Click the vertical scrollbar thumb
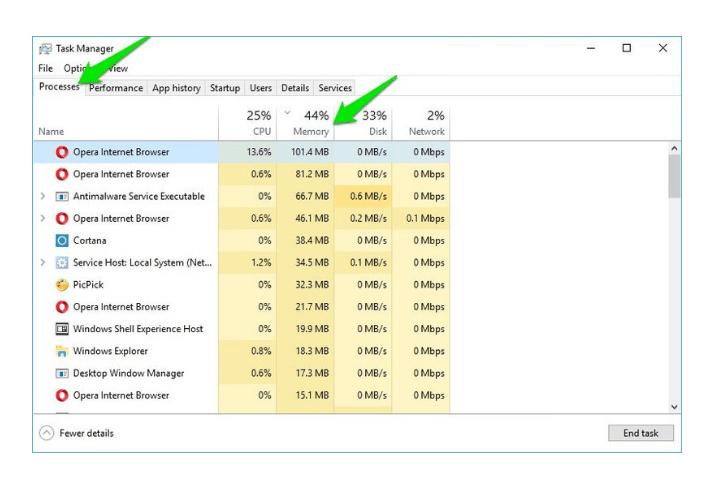The height and width of the screenshot is (490, 717). (x=674, y=176)
